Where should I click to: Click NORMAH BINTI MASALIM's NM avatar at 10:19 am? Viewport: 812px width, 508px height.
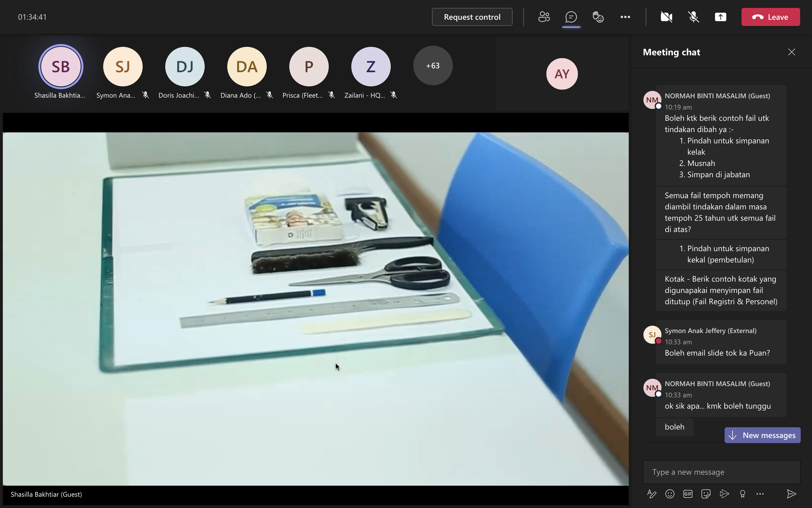coord(652,100)
